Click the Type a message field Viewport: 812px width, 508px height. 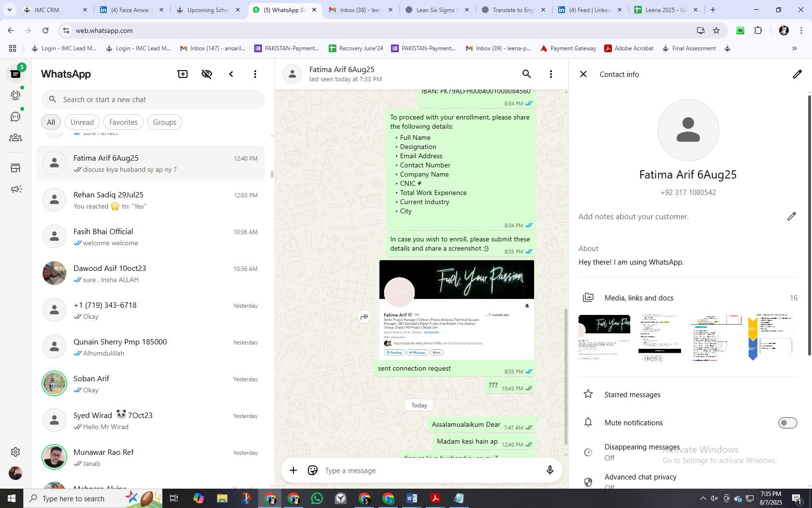pyautogui.click(x=430, y=471)
